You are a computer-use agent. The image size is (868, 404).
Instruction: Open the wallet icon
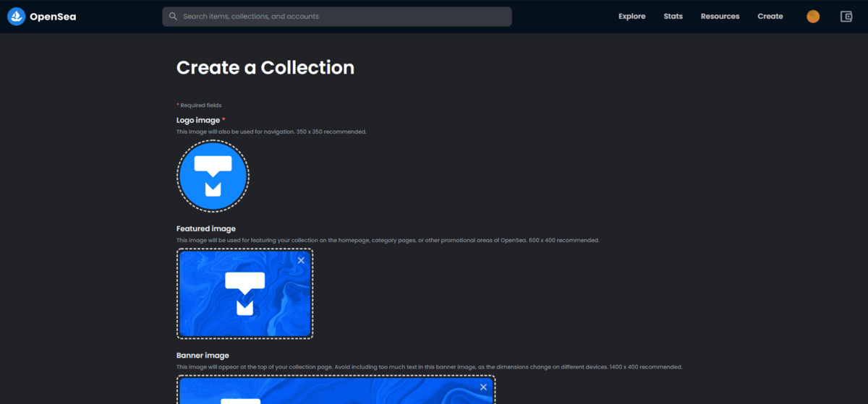click(x=846, y=17)
